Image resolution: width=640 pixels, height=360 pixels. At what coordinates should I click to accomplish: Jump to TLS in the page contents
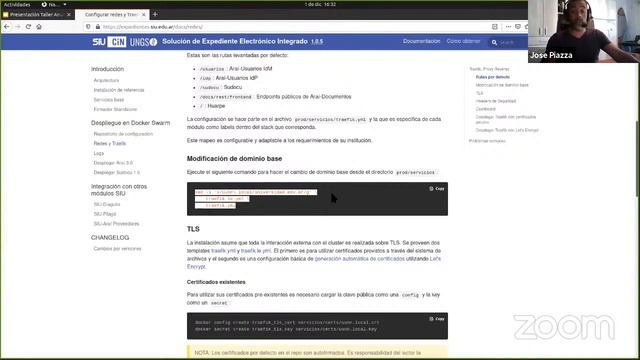click(479, 93)
